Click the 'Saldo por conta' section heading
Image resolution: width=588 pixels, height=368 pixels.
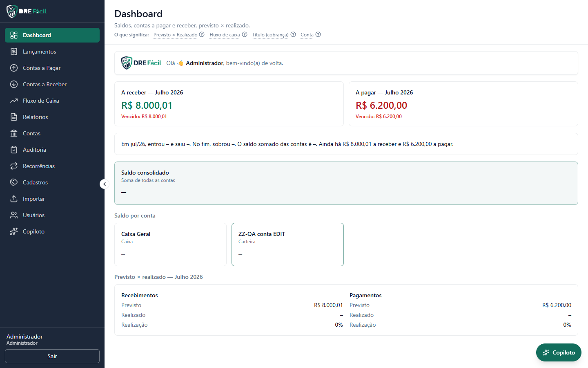click(135, 215)
